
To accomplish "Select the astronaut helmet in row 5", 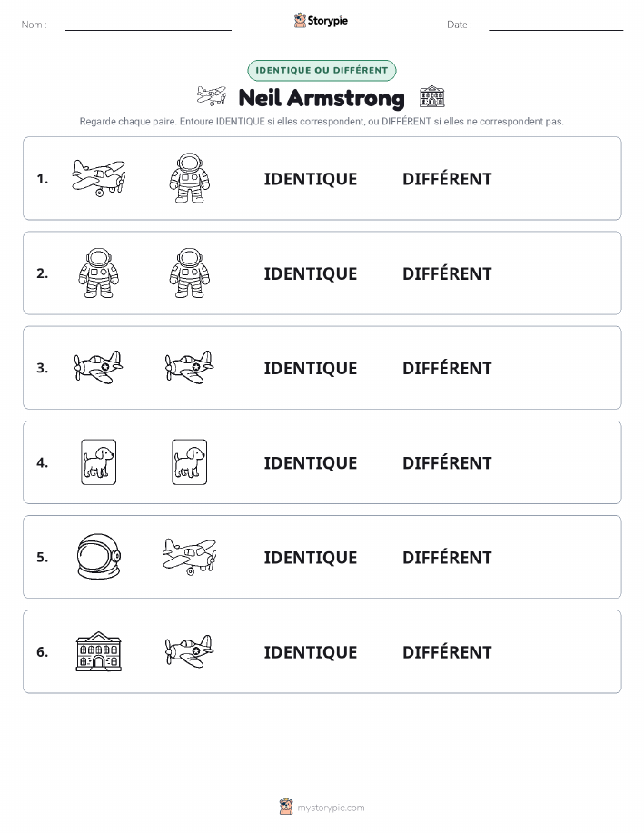I will coord(99,557).
